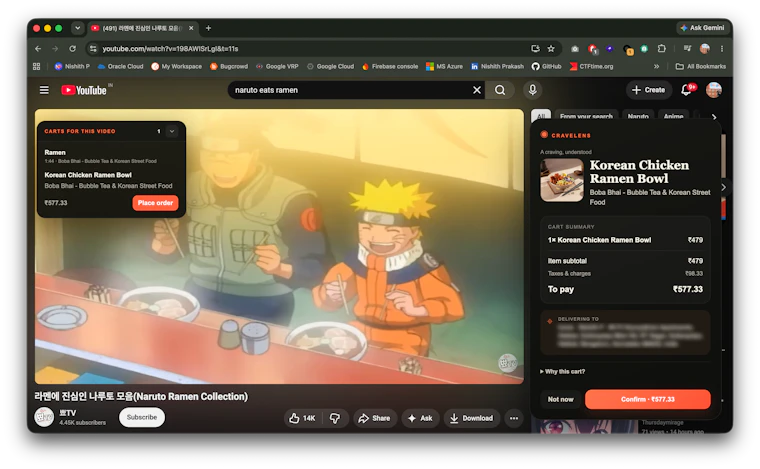Open the YouTube hamburger guide menu
760x469 pixels.
[x=44, y=90]
